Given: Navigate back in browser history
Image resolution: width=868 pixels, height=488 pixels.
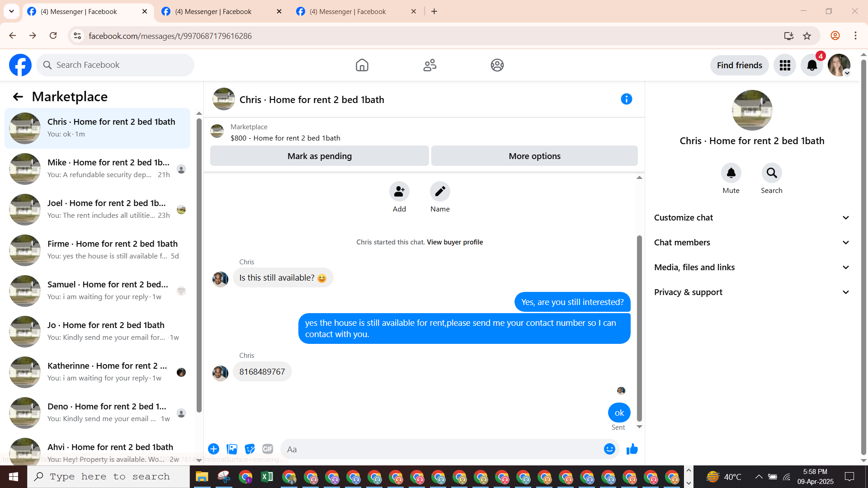Looking at the screenshot, I should click(13, 36).
